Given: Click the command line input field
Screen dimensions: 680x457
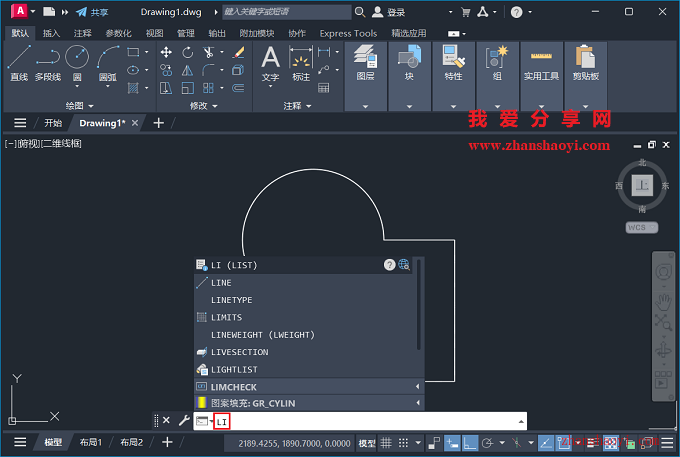Looking at the screenshot, I should (x=360, y=421).
